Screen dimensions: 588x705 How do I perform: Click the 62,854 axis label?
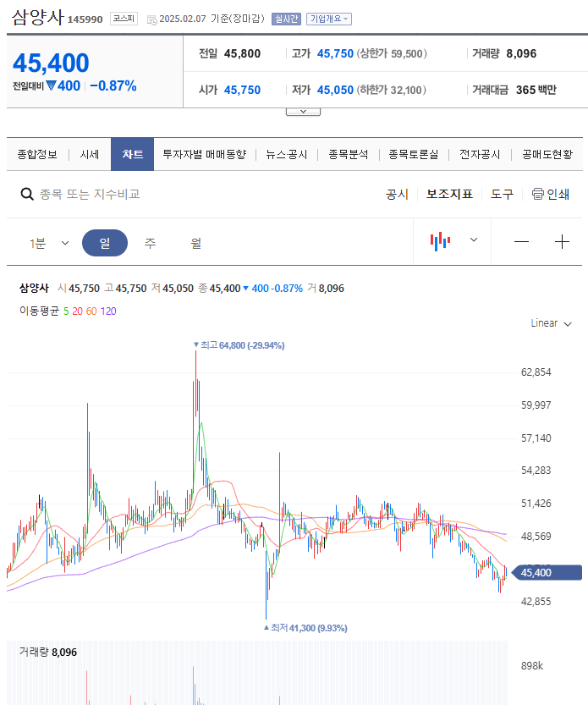click(x=536, y=372)
